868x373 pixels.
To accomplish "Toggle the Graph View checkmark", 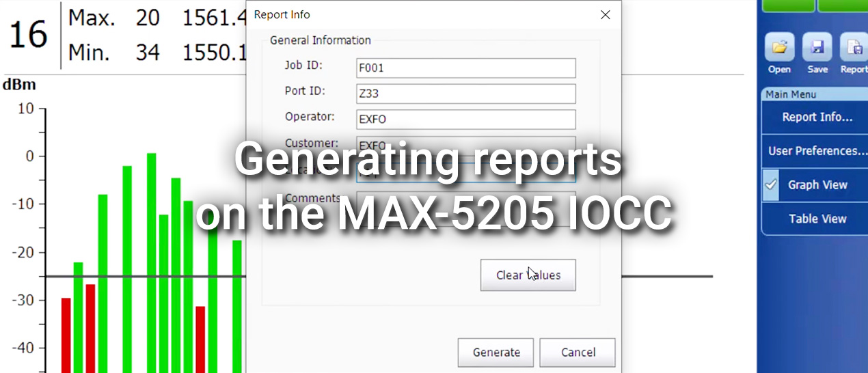I will coord(771,184).
